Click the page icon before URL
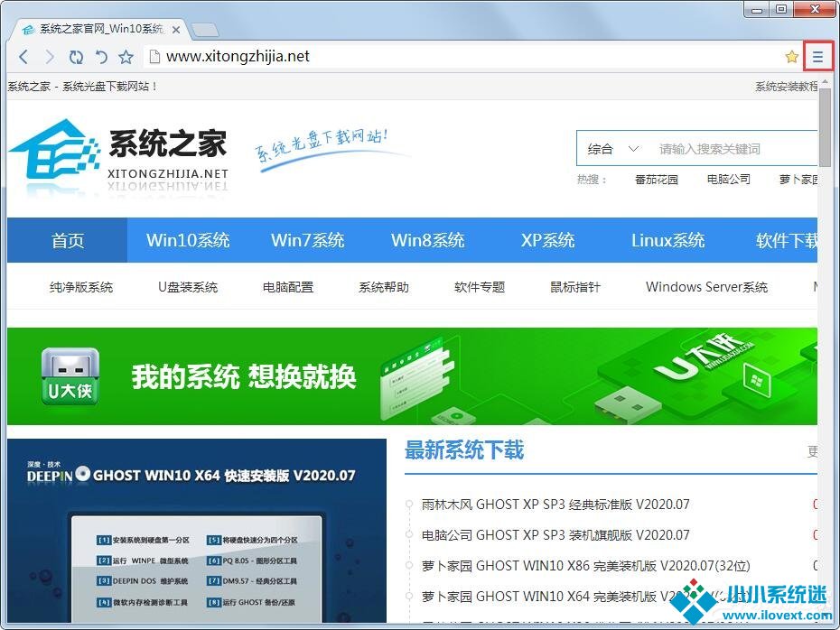Image resolution: width=840 pixels, height=630 pixels. (x=154, y=57)
